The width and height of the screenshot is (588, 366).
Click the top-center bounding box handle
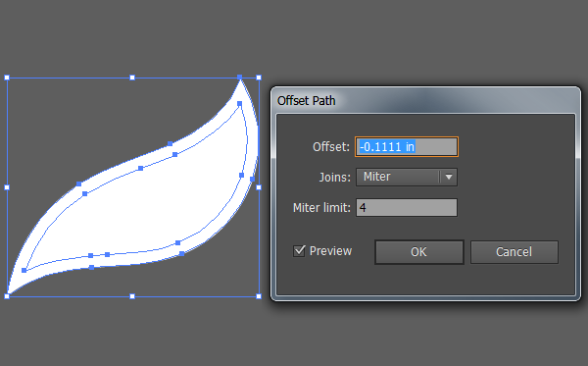point(132,78)
